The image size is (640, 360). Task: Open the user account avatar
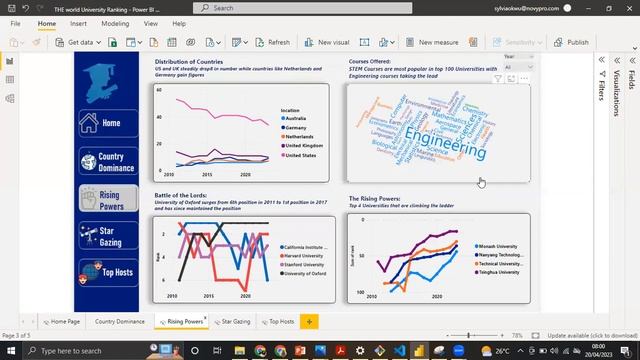(x=567, y=8)
